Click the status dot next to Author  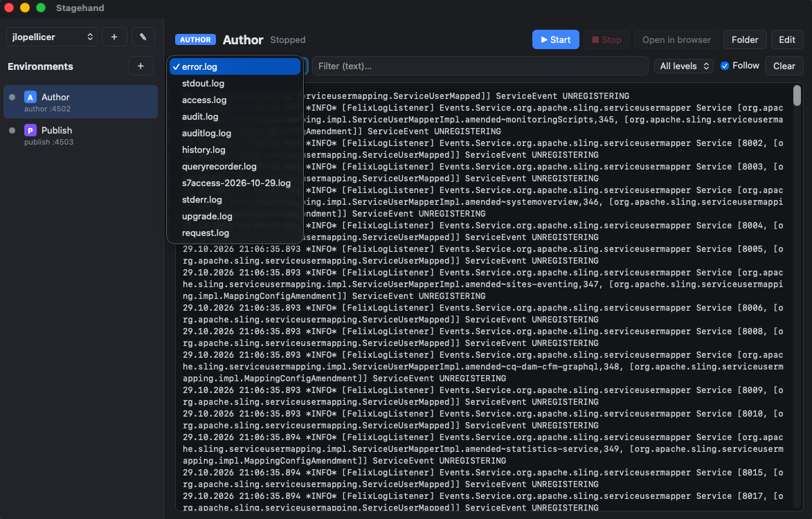[x=12, y=98]
